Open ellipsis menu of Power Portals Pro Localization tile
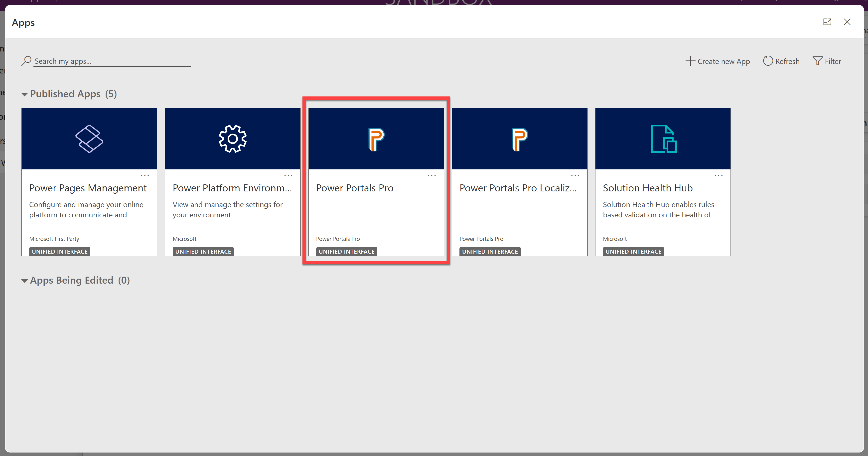This screenshot has width=868, height=456. pos(575,175)
